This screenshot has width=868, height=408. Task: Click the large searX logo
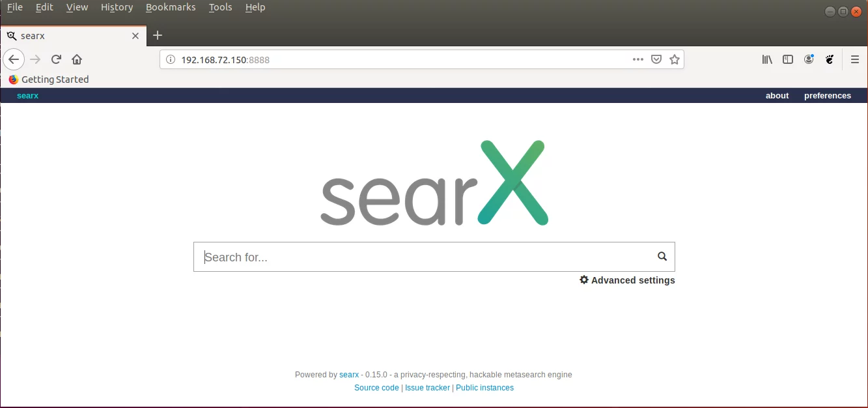click(434, 182)
